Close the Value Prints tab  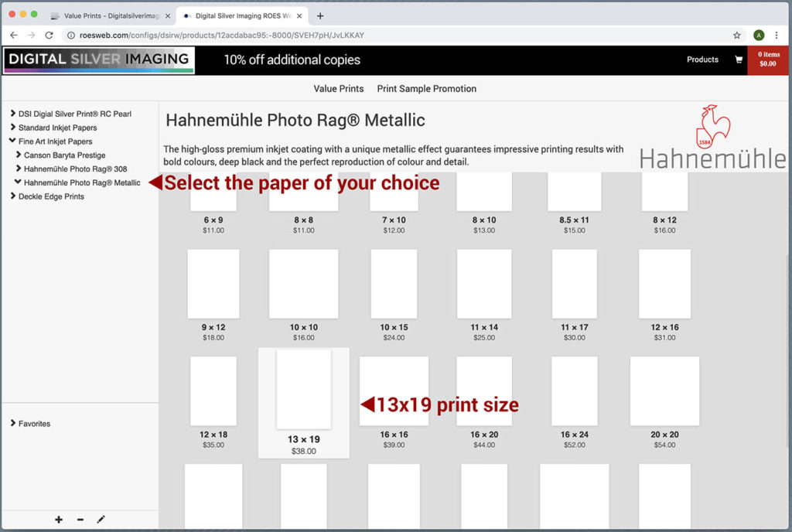click(168, 15)
